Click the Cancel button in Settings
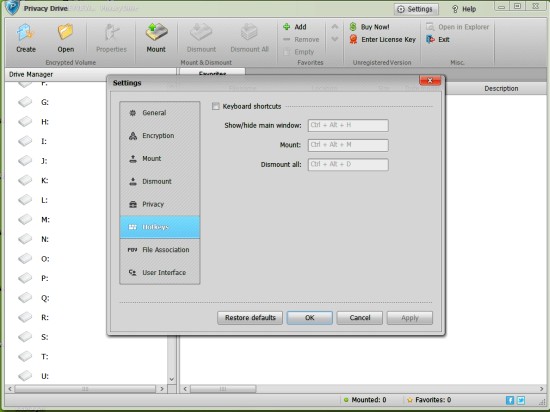Screen dimensions: 550x412 [360, 318]
